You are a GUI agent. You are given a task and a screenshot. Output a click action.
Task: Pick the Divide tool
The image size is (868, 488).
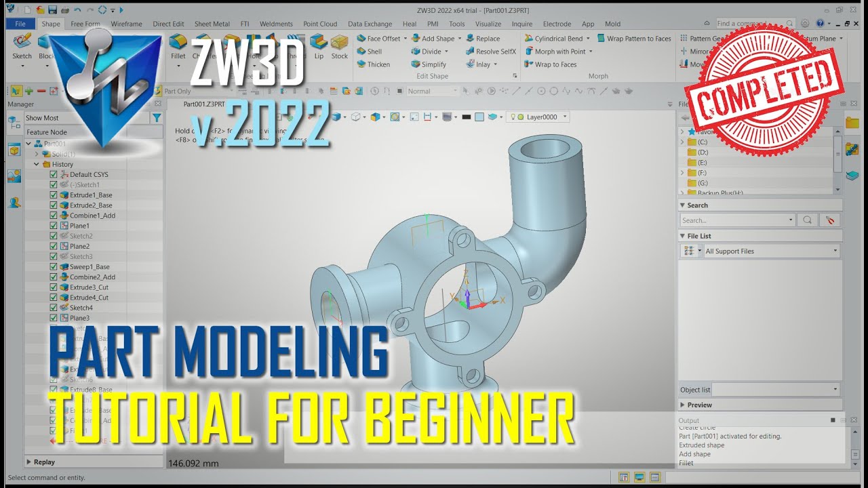(426, 52)
